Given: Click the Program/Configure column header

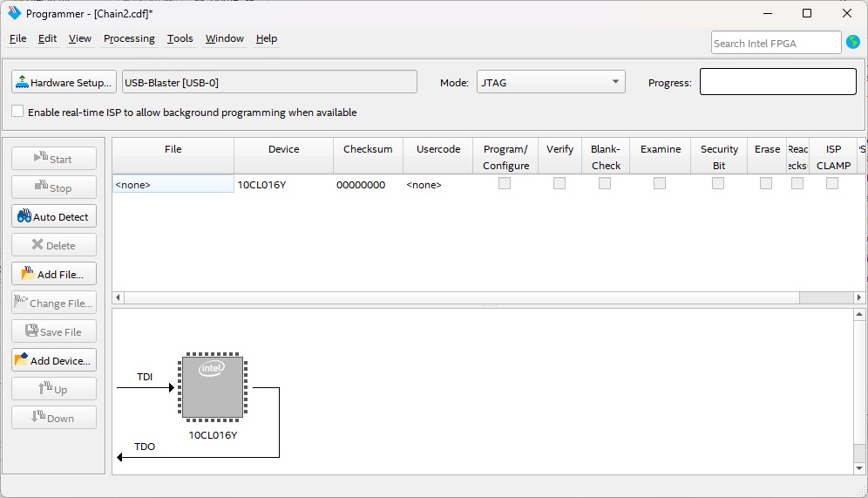Looking at the screenshot, I should [x=505, y=156].
